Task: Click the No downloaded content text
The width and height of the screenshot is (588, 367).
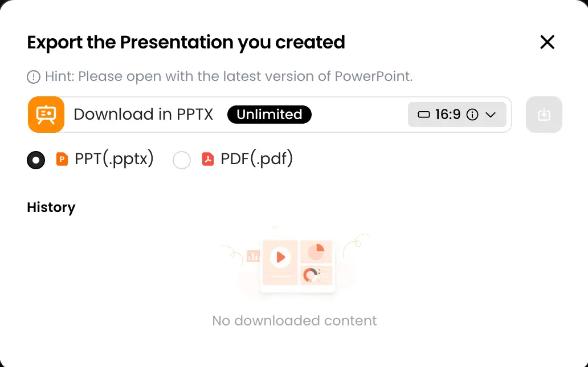Action: tap(294, 320)
